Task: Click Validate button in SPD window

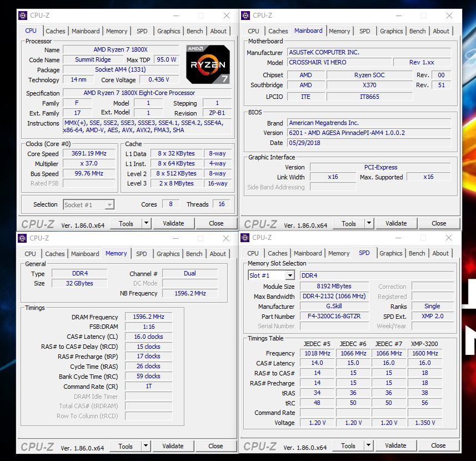Action: click(x=395, y=445)
